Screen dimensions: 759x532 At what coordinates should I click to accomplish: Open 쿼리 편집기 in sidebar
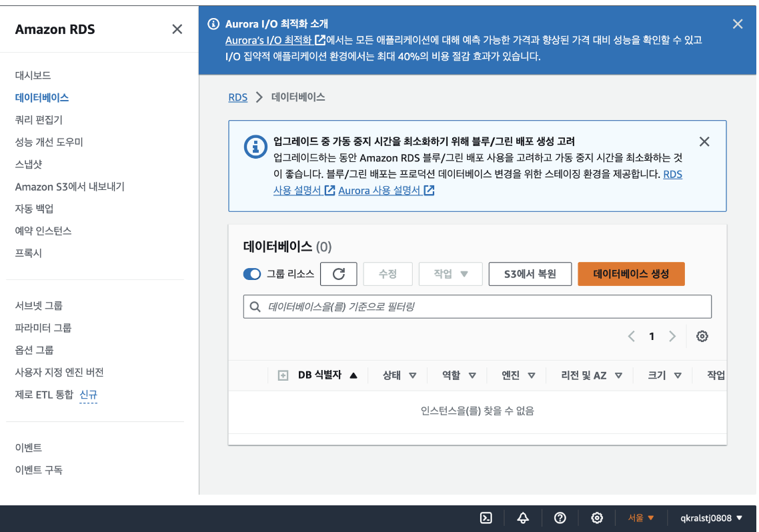click(x=39, y=120)
